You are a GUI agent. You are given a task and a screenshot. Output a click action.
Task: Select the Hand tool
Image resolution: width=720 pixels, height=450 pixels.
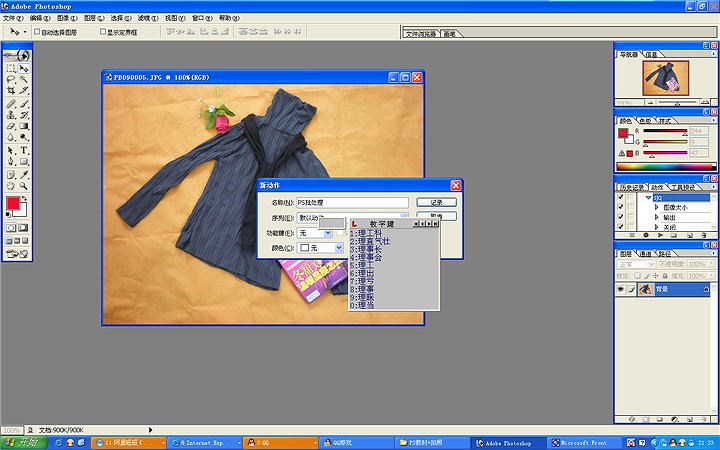pos(11,185)
